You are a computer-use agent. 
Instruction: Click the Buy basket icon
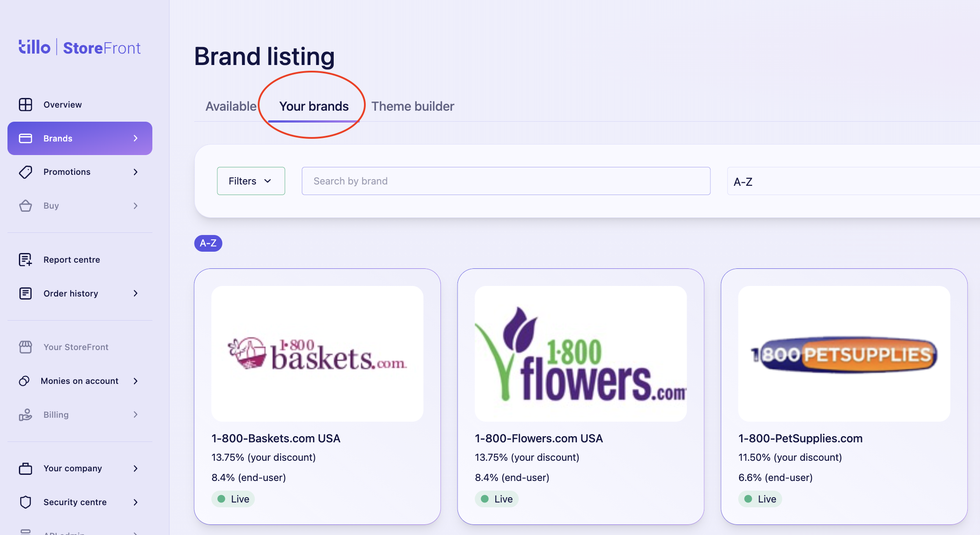[x=25, y=206]
